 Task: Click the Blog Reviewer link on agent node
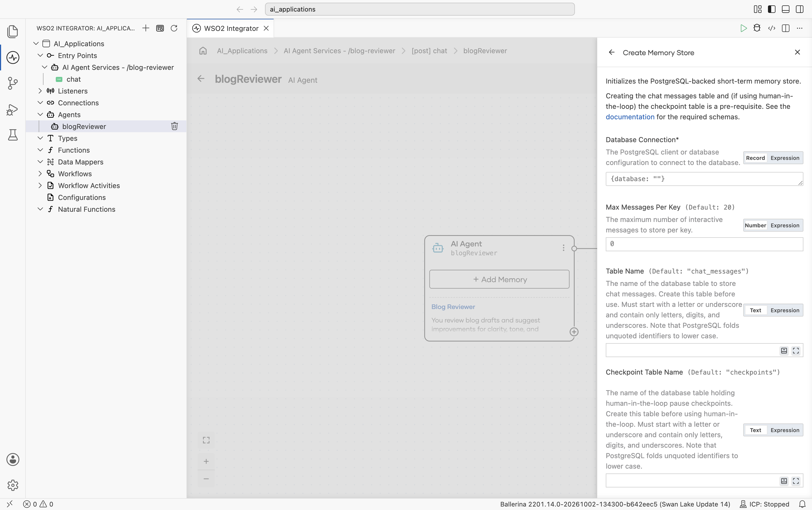(453, 307)
